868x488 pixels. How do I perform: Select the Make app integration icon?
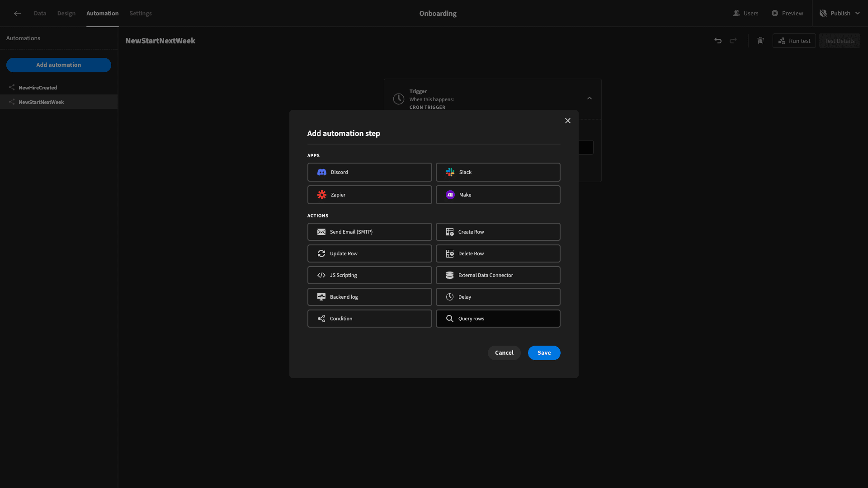[450, 194]
